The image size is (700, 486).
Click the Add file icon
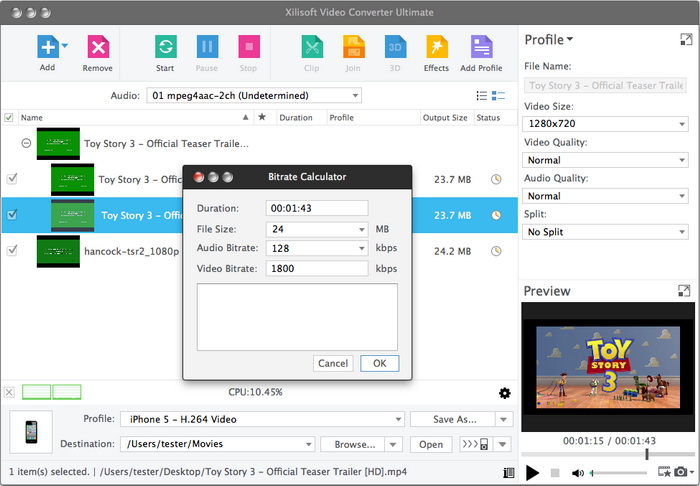tap(46, 47)
